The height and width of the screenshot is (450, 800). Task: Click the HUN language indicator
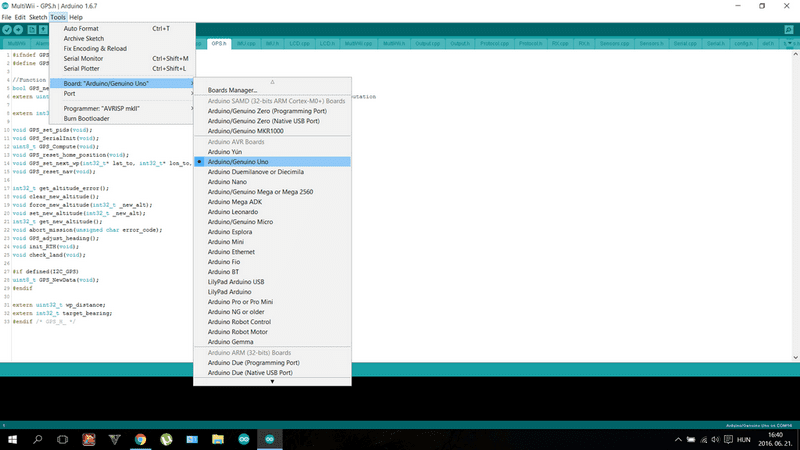click(x=744, y=440)
